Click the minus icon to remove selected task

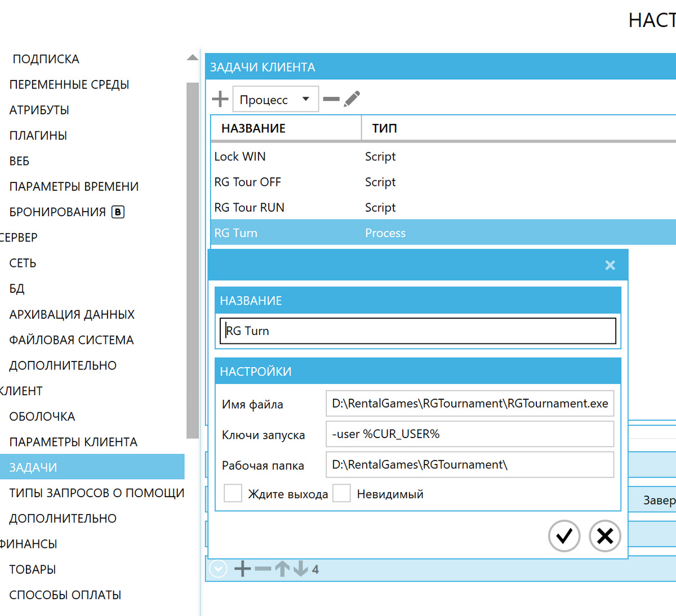(x=331, y=99)
